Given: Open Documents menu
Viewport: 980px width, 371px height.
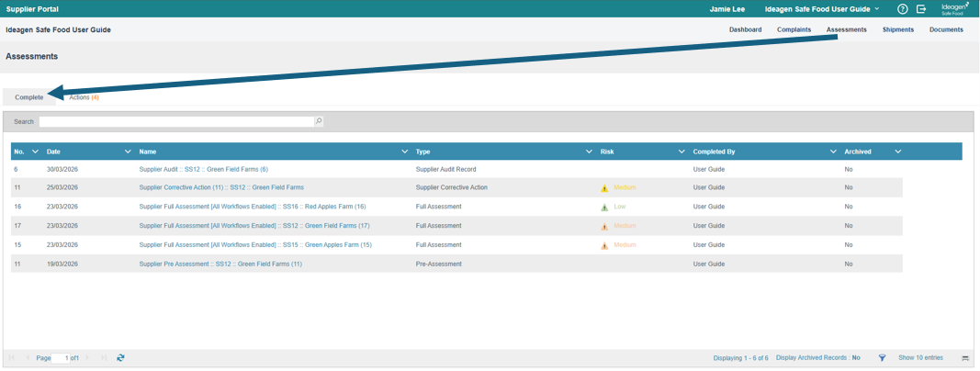Looking at the screenshot, I should point(946,29).
